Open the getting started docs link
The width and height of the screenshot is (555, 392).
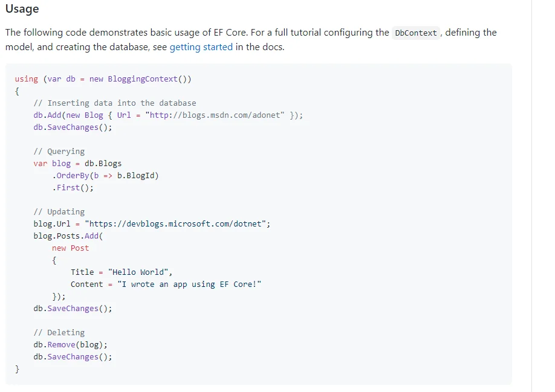click(201, 47)
